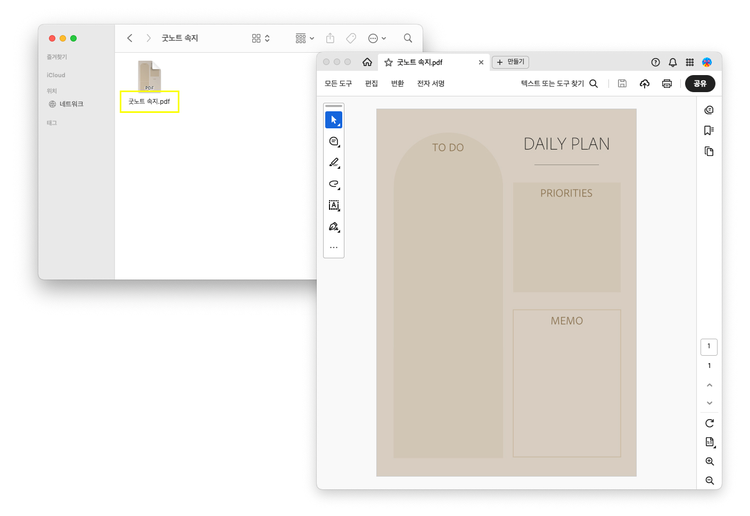Click the Finder share icon
This screenshot has height=516, width=750.
[x=330, y=38]
